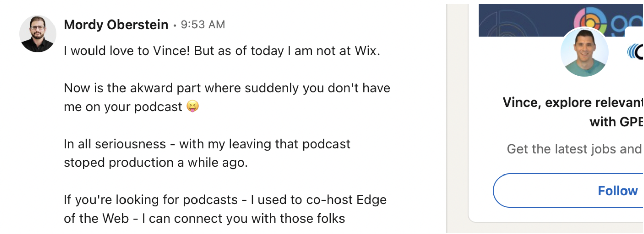Click Mordy Oberstein's profile photo
644x234 pixels.
[x=37, y=34]
